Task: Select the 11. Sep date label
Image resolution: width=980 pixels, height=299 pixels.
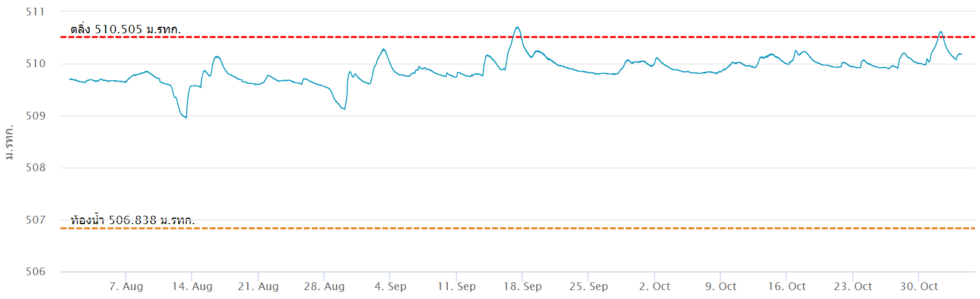Action: (x=457, y=287)
